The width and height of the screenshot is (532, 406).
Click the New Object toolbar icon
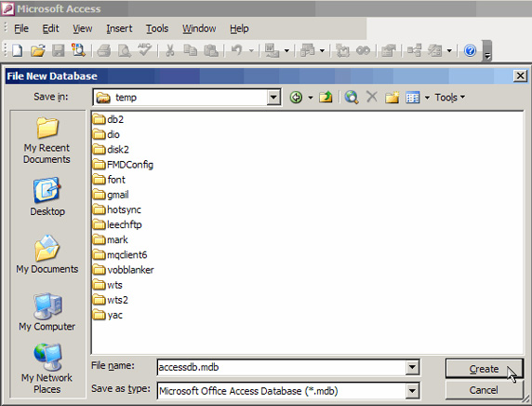pyautogui.click(x=434, y=50)
